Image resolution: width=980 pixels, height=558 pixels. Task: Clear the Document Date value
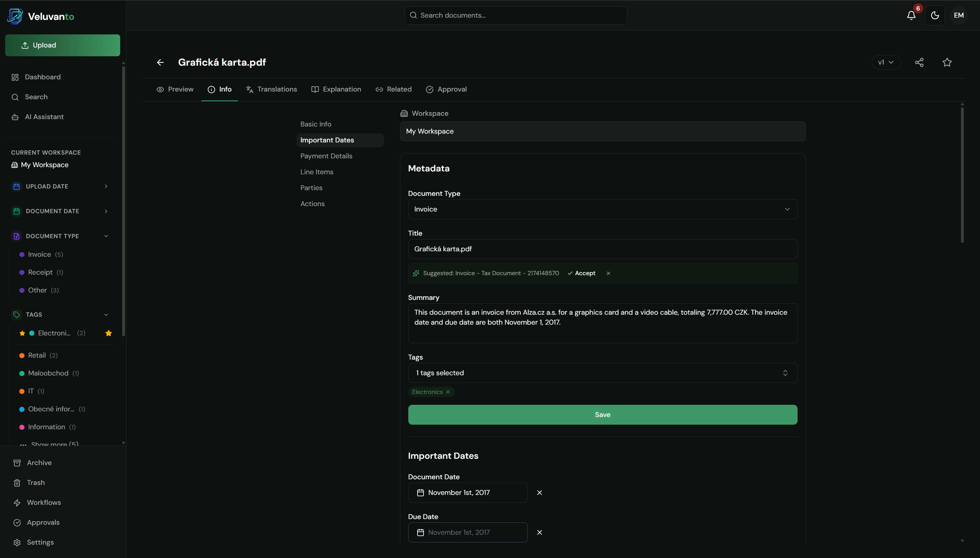tap(539, 492)
